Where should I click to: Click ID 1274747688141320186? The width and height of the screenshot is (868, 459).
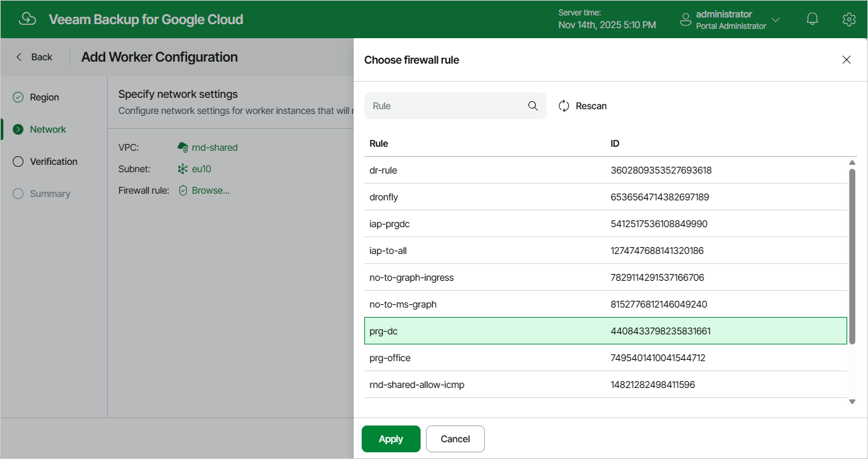(657, 251)
